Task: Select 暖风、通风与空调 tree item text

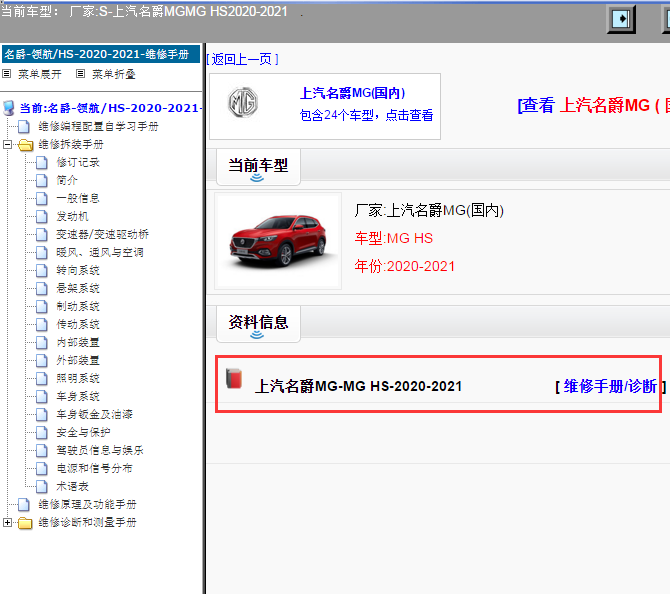Action: (x=100, y=253)
